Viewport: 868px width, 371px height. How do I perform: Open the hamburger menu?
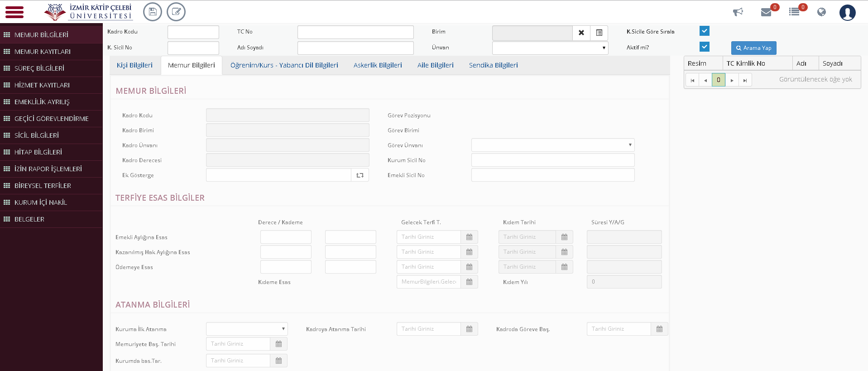pyautogui.click(x=14, y=12)
